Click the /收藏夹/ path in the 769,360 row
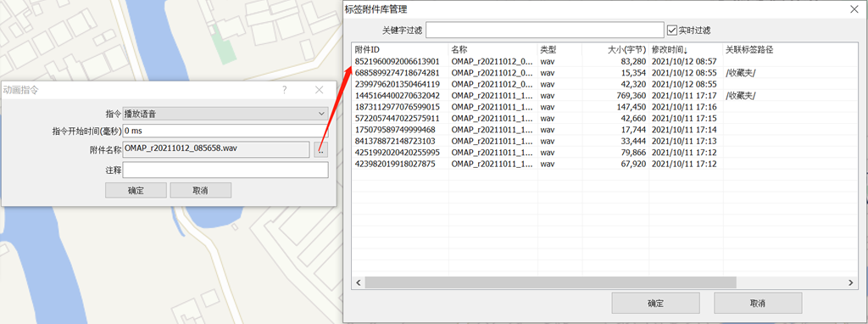 tap(740, 95)
